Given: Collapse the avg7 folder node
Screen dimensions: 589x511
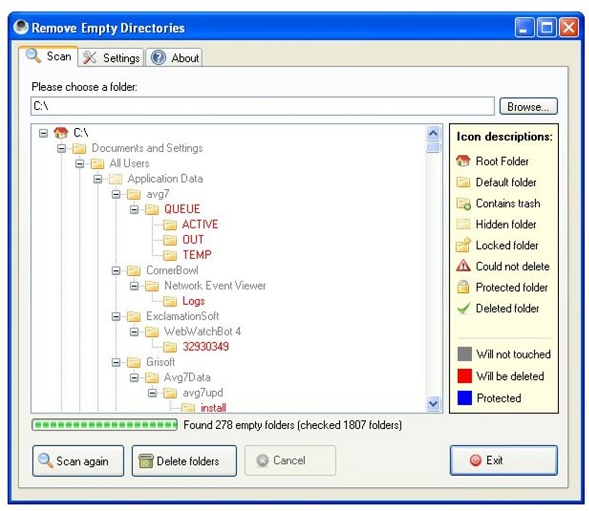Looking at the screenshot, I should pos(116,194).
